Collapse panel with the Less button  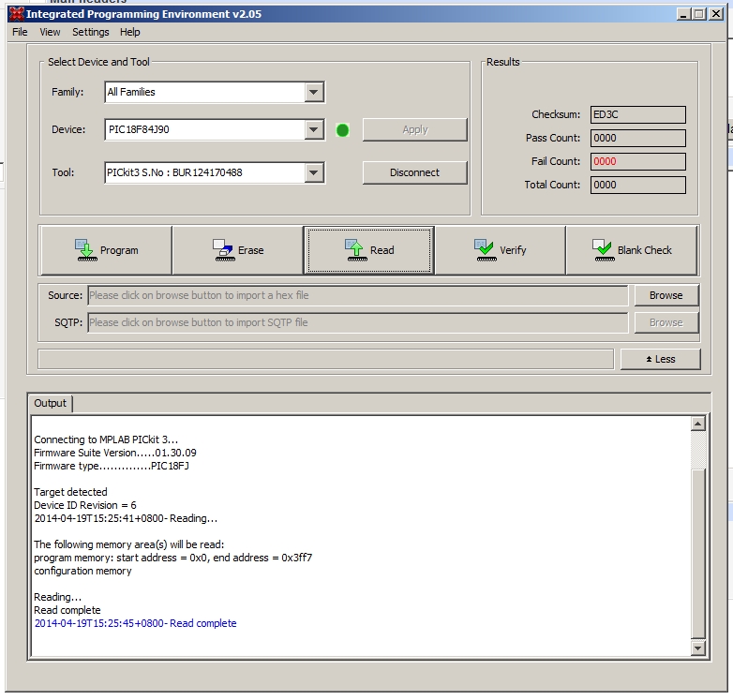point(660,359)
